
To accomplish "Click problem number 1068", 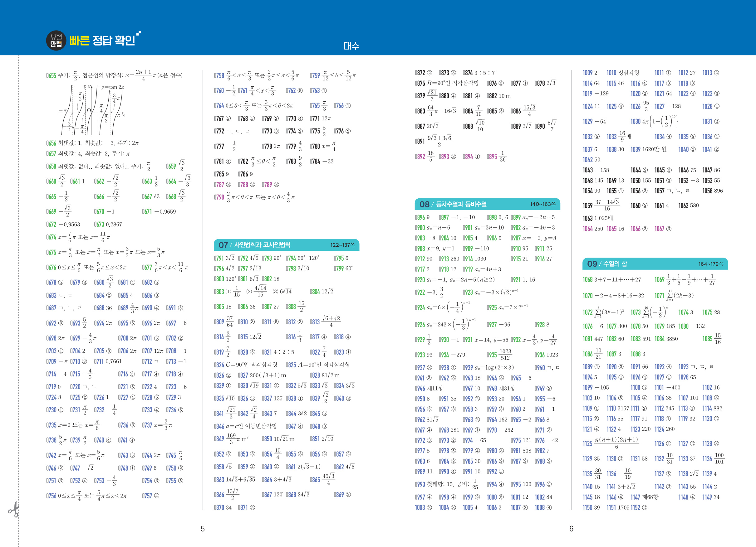I will pyautogui.click(x=587, y=279).
